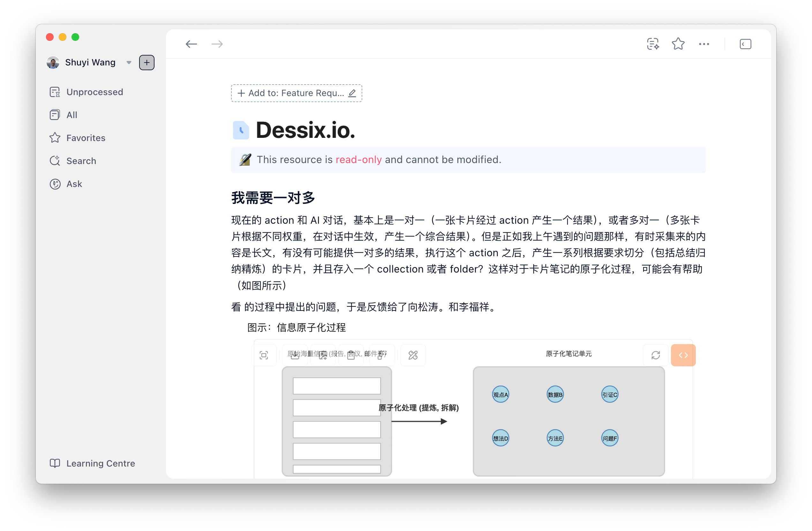Click the AI summarize icon in top toolbar
This screenshot has height=531, width=812.
point(653,44)
